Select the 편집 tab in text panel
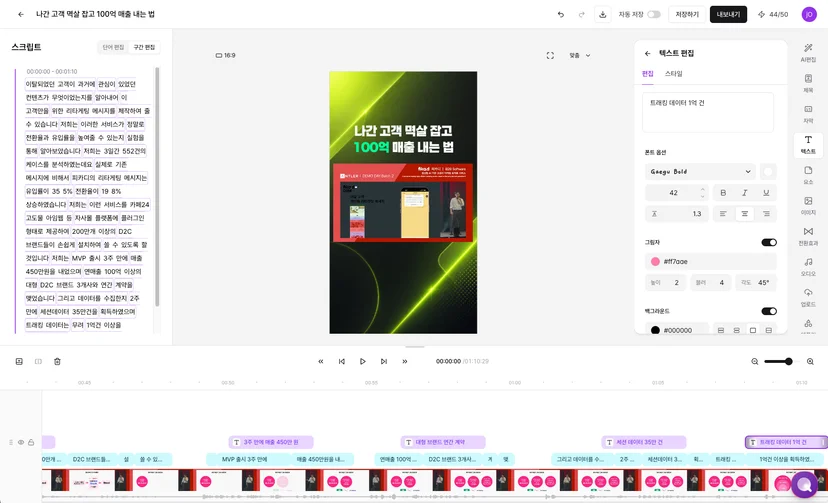The height and width of the screenshot is (503, 828). click(x=647, y=74)
